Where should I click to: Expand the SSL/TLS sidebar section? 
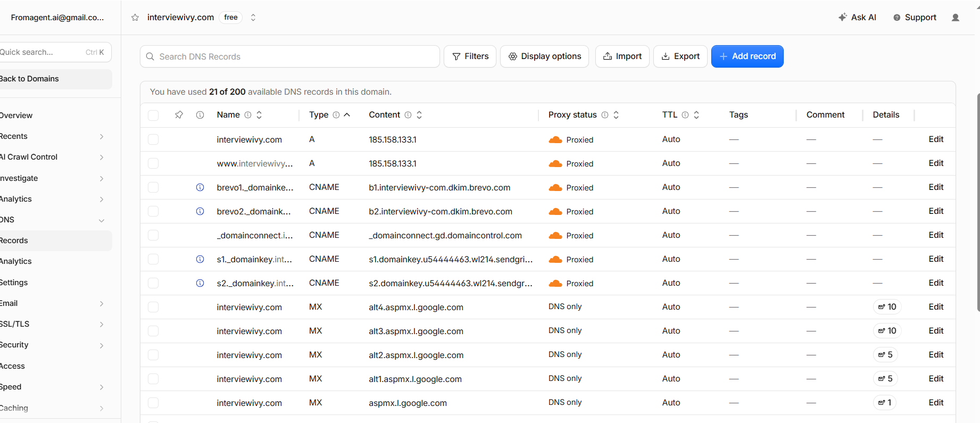click(x=102, y=325)
